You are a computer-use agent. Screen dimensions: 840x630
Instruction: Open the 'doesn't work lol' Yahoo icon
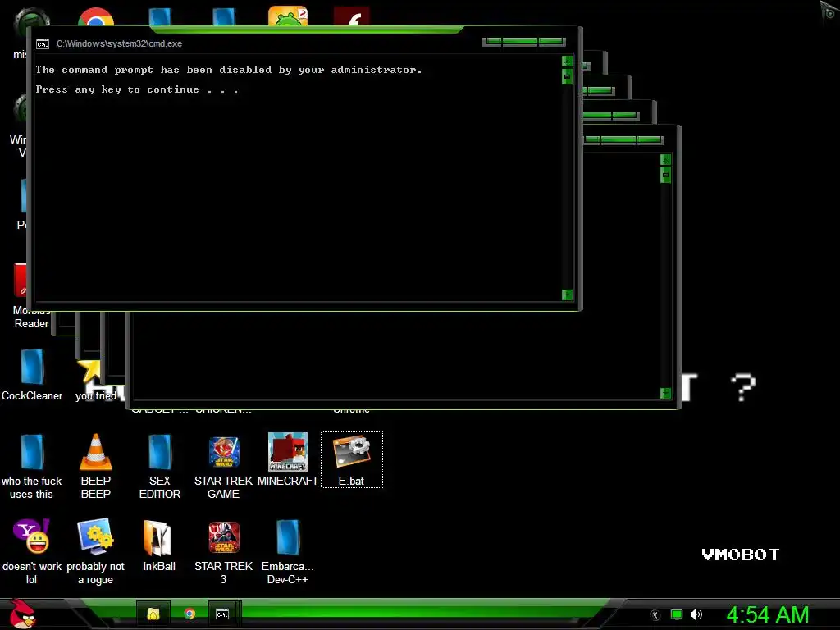click(32, 551)
